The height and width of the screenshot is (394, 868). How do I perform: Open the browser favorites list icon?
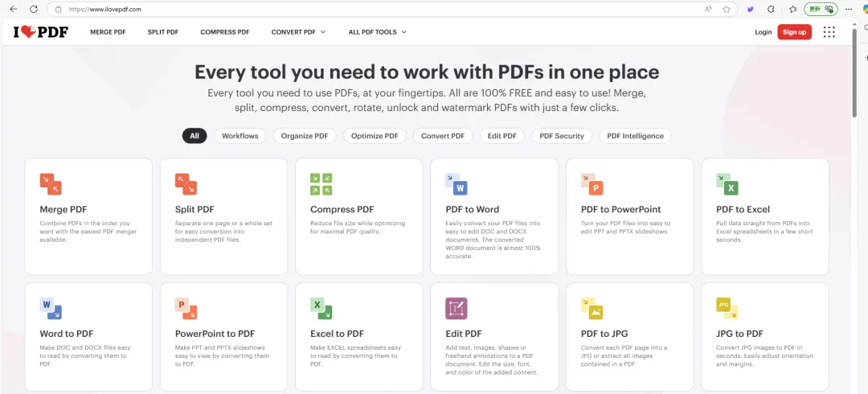(x=792, y=9)
